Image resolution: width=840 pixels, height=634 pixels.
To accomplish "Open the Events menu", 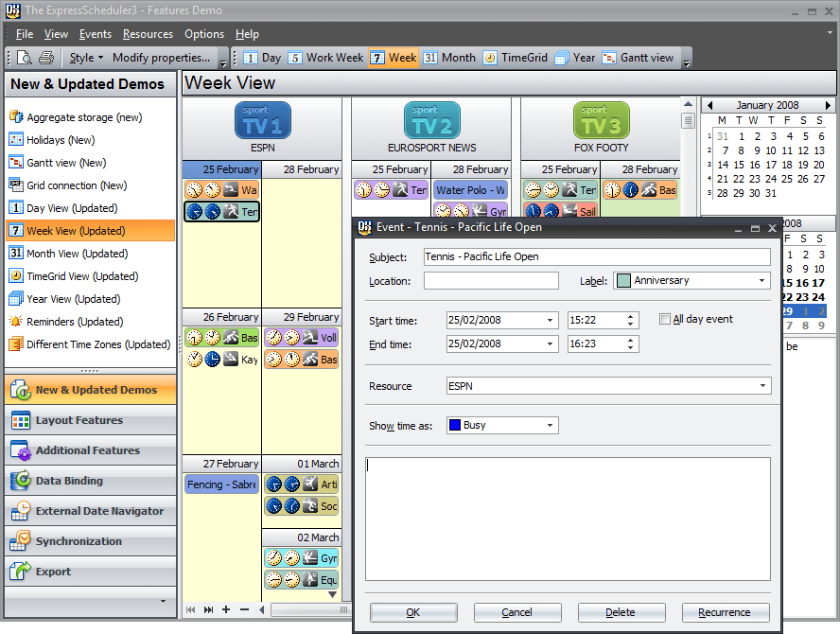I will 96,34.
